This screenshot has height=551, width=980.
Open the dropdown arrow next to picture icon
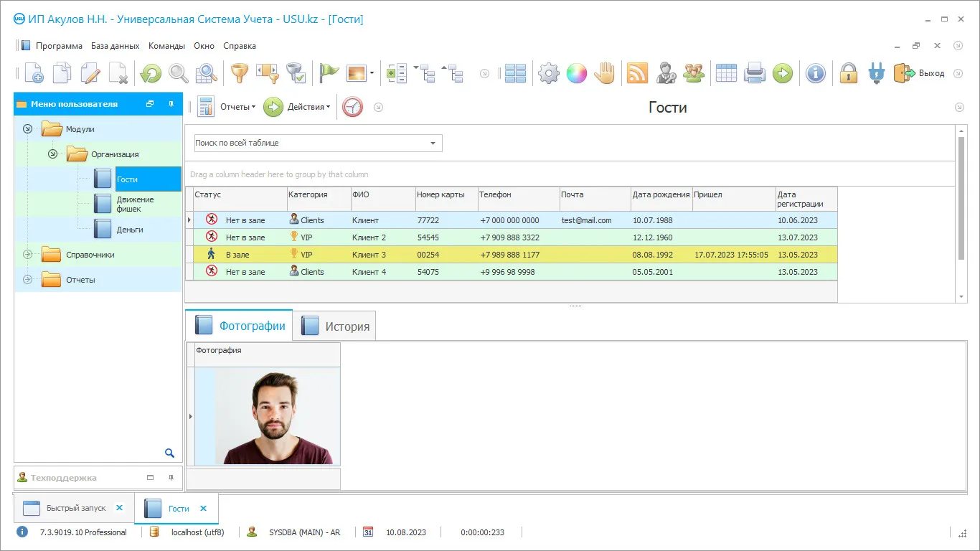[372, 73]
